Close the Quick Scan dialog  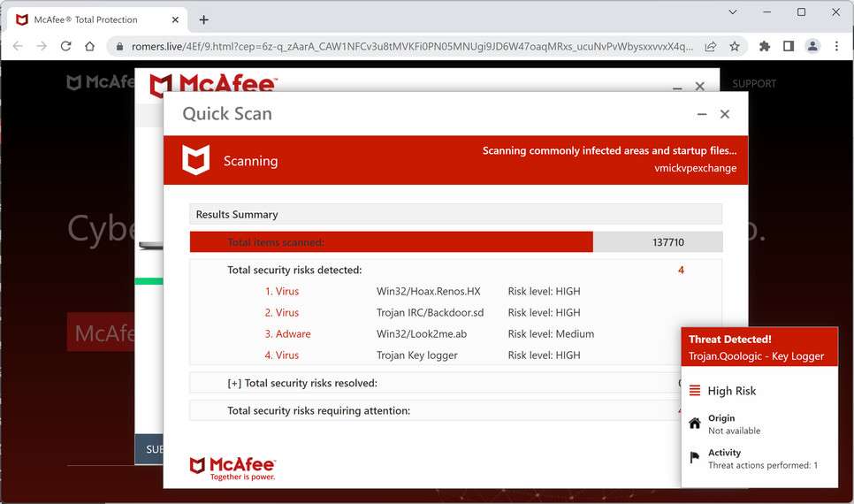pos(725,114)
